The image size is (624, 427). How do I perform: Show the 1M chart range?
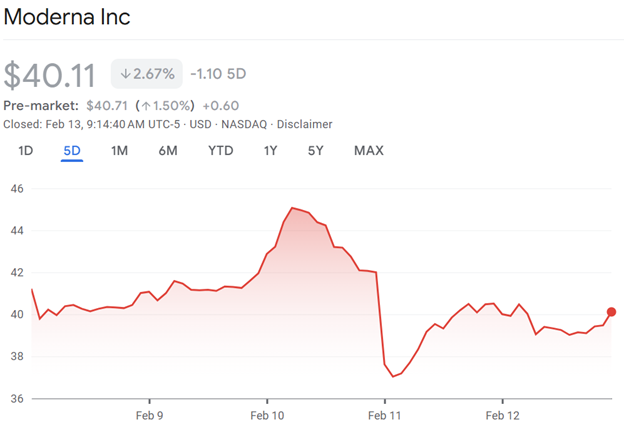point(119,151)
